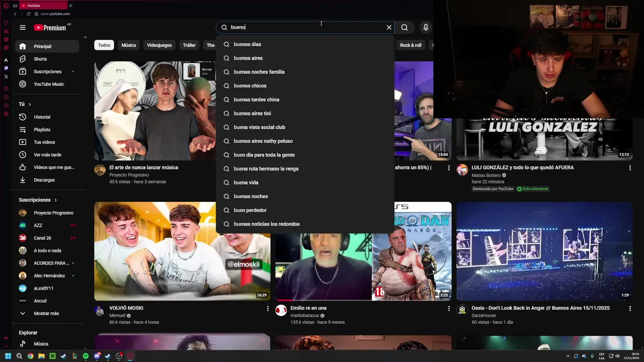Open the VOLVIÓ MOSKI video thumbnail
The width and height of the screenshot is (644, 362).
click(182, 251)
